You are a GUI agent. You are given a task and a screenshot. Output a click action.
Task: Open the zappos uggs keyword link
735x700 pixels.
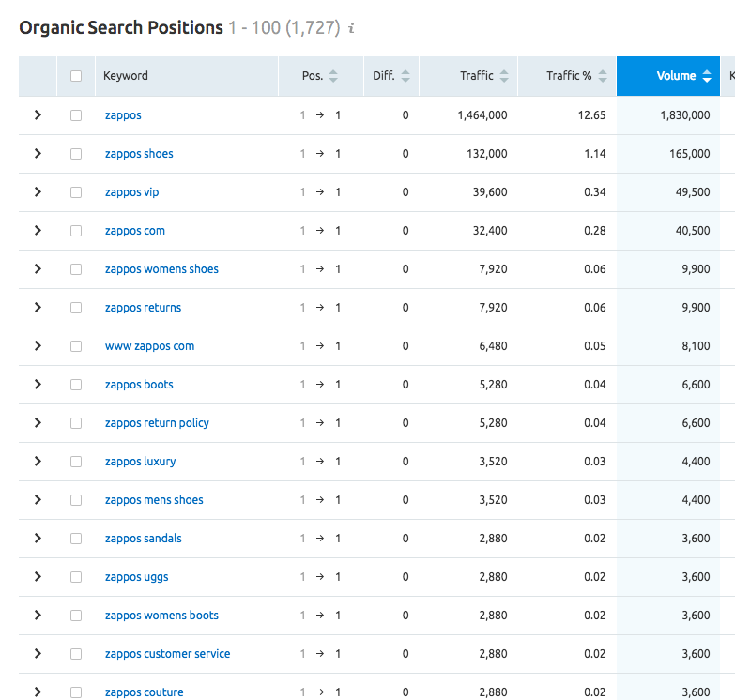(136, 577)
